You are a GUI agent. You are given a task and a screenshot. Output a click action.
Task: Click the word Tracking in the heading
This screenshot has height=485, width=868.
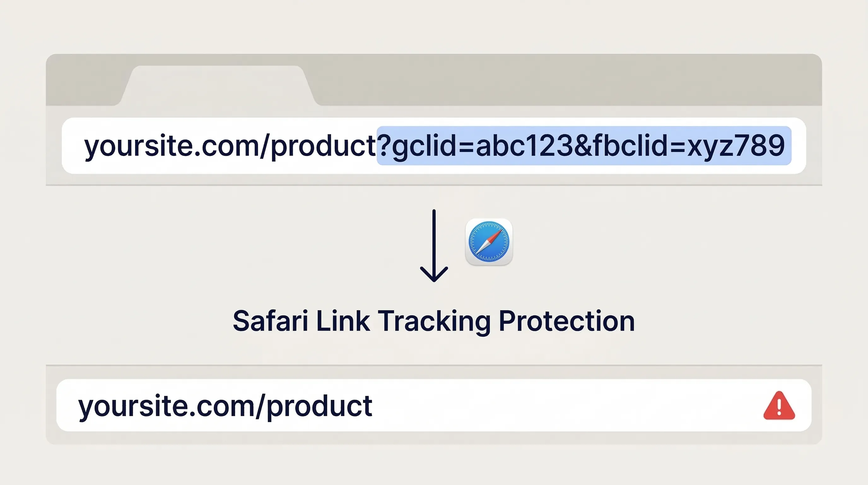(434, 321)
